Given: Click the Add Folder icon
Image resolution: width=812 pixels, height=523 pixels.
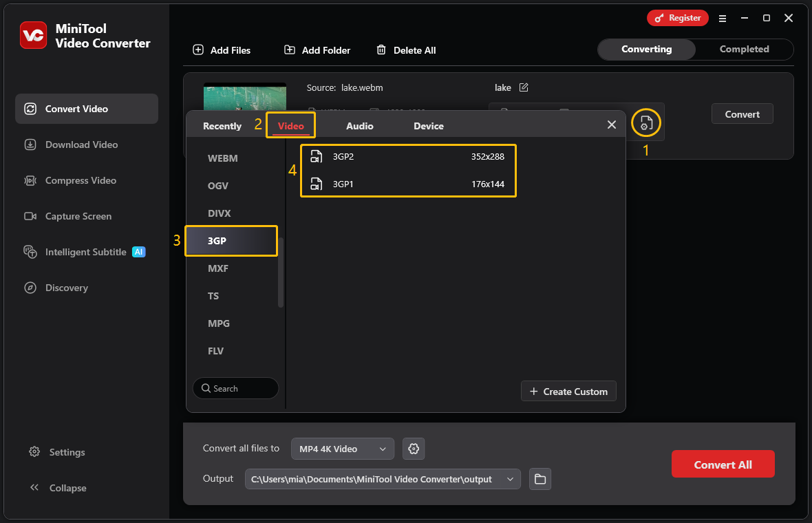Looking at the screenshot, I should click(x=290, y=50).
